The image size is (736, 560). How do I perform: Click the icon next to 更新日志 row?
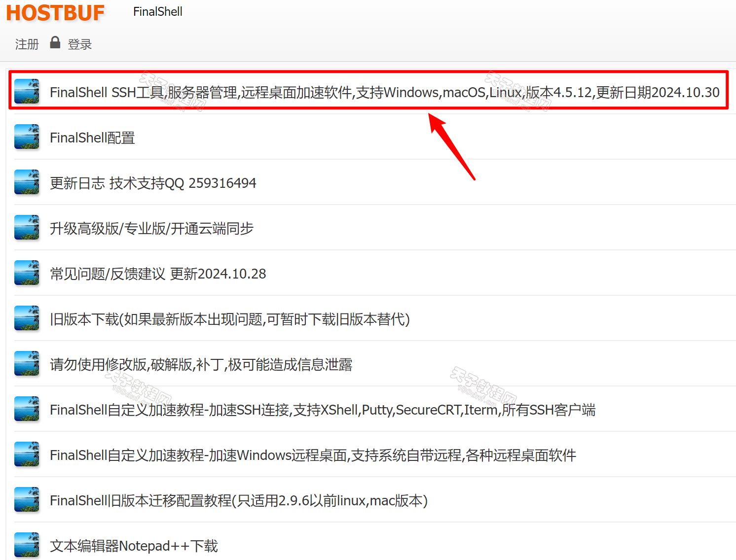pos(27,182)
